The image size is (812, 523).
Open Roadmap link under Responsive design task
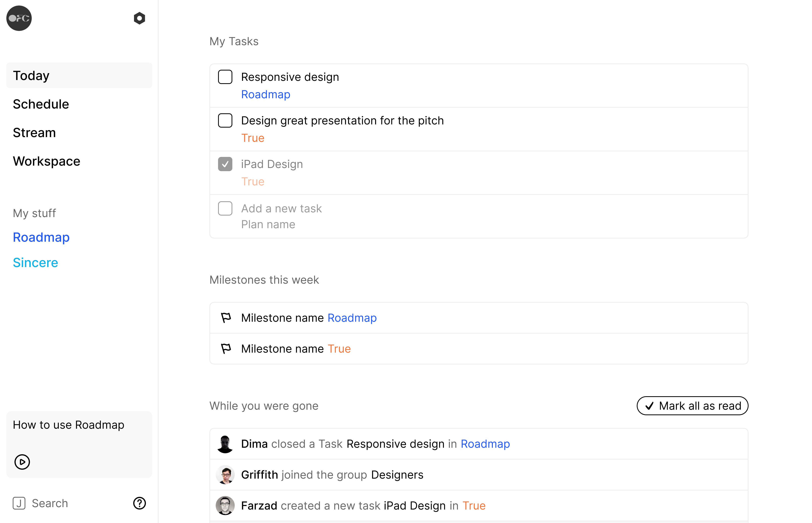(266, 94)
